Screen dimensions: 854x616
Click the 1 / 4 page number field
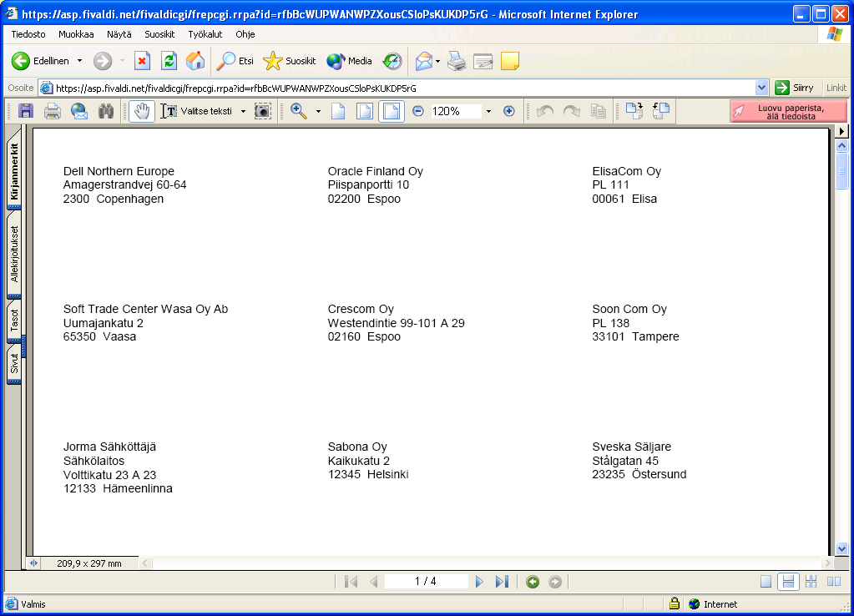coord(426,582)
